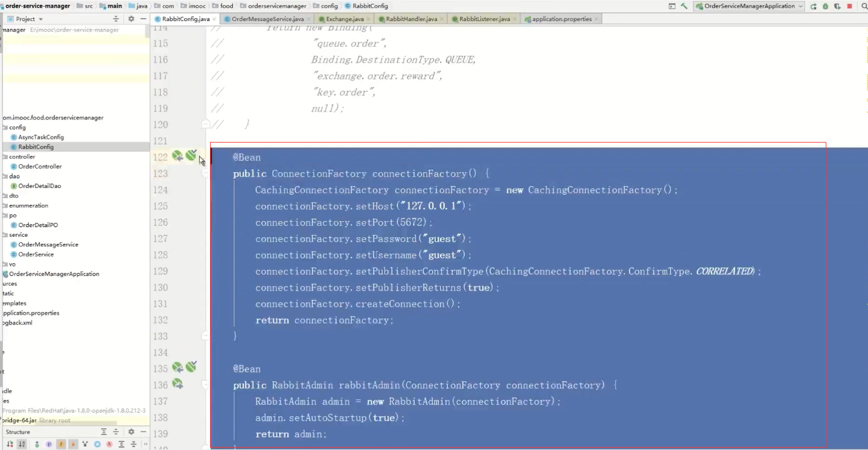Image resolution: width=868 pixels, height=450 pixels.
Task: Toggle Show Inherited in Structure toolbar
Action: coord(85,444)
